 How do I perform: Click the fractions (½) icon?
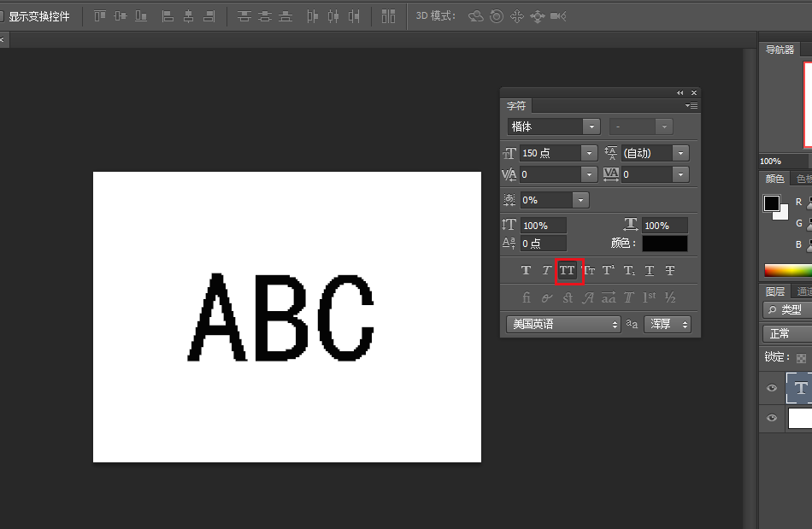[670, 297]
